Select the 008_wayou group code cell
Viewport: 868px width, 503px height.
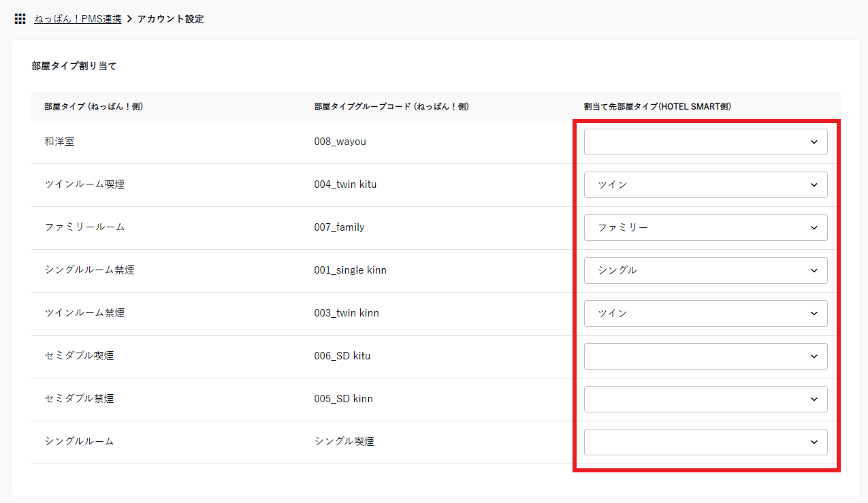point(340,142)
